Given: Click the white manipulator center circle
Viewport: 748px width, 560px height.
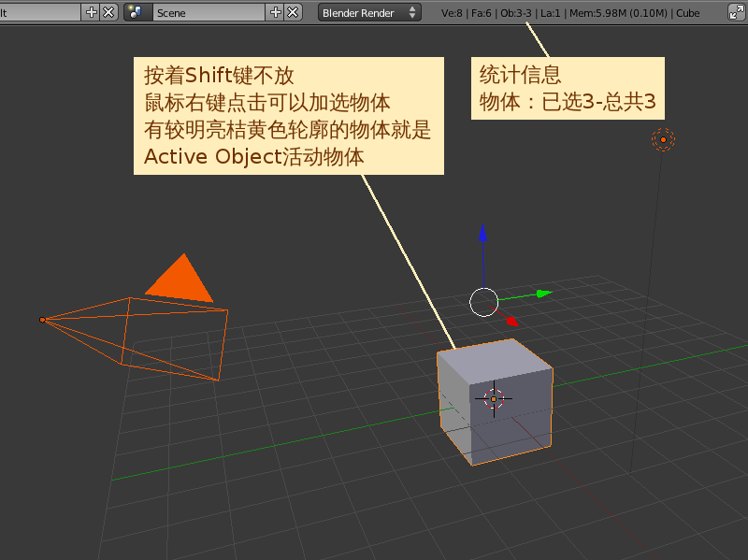Looking at the screenshot, I should (x=483, y=302).
